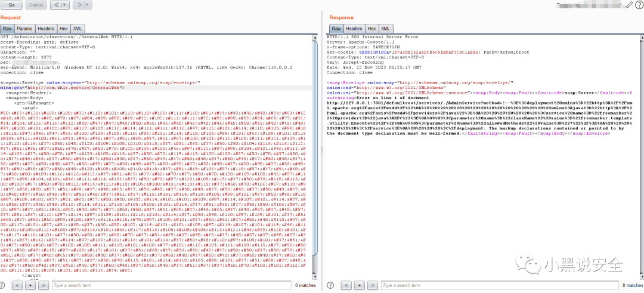The width and height of the screenshot is (644, 293).
Task: Switch to the Response Headers tab
Action: 354,29
